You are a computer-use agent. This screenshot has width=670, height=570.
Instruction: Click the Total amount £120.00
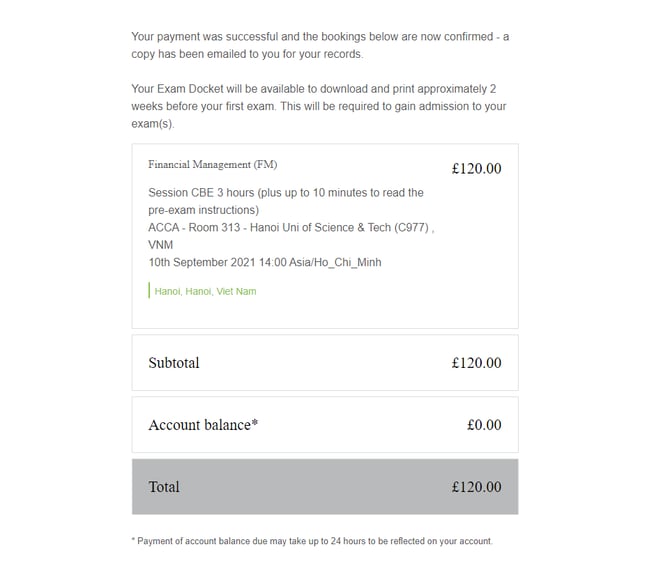476,487
